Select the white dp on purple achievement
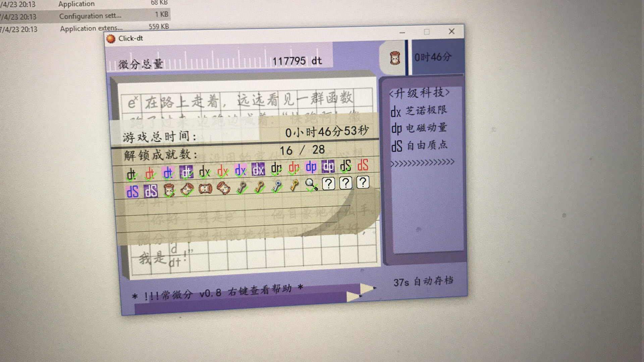The image size is (644, 362). click(x=328, y=166)
